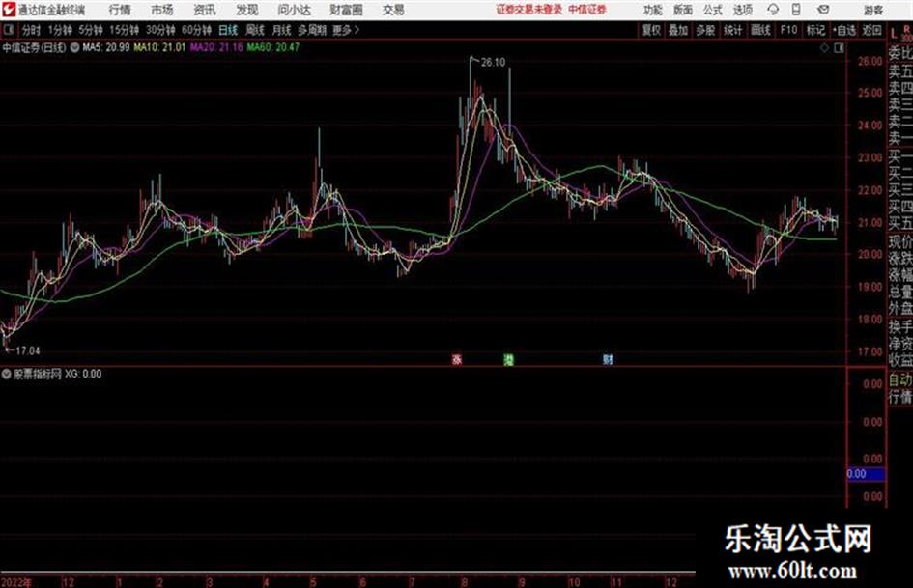Click the 画线 drawing button

tap(760, 30)
